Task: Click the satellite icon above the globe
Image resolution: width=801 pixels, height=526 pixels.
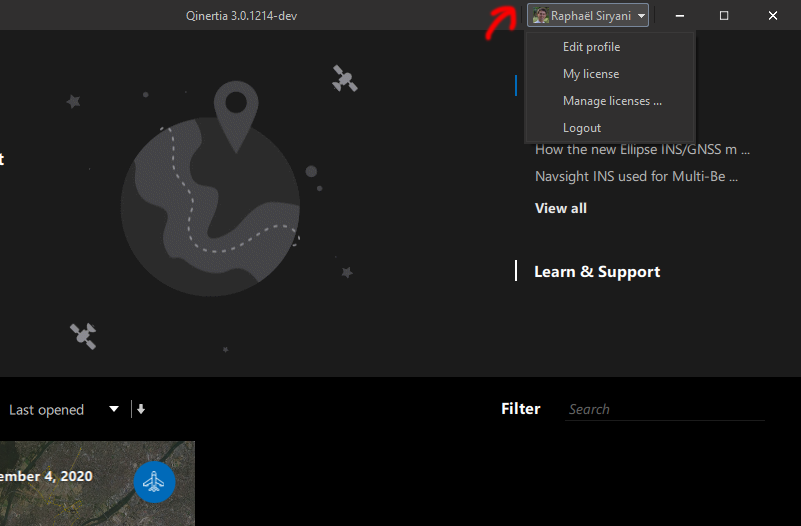Action: tap(344, 79)
